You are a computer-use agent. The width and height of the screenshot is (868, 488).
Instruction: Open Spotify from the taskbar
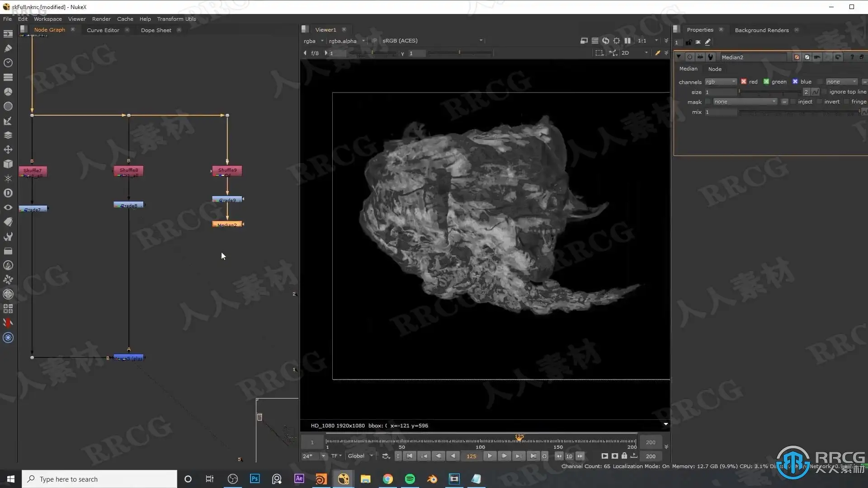(x=410, y=479)
